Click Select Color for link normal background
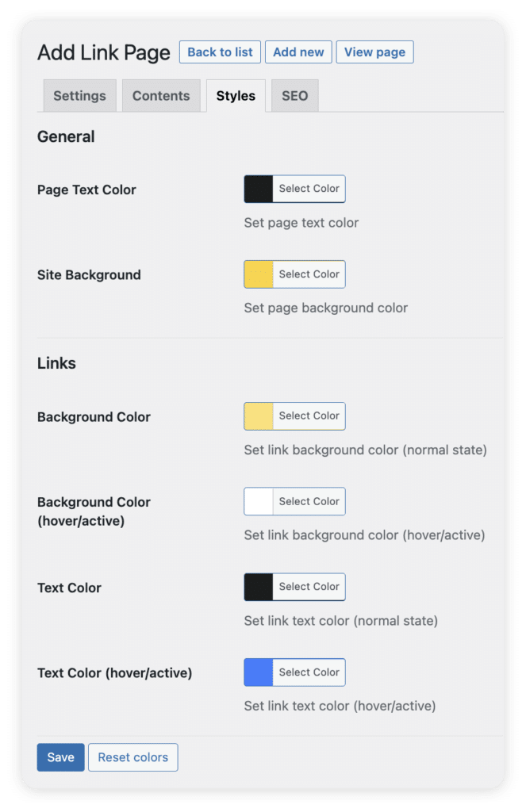 (x=309, y=416)
